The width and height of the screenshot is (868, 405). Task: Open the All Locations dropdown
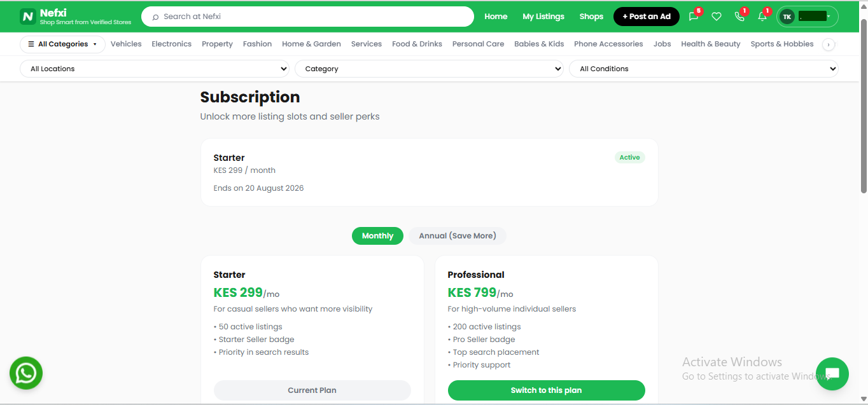[155, 69]
